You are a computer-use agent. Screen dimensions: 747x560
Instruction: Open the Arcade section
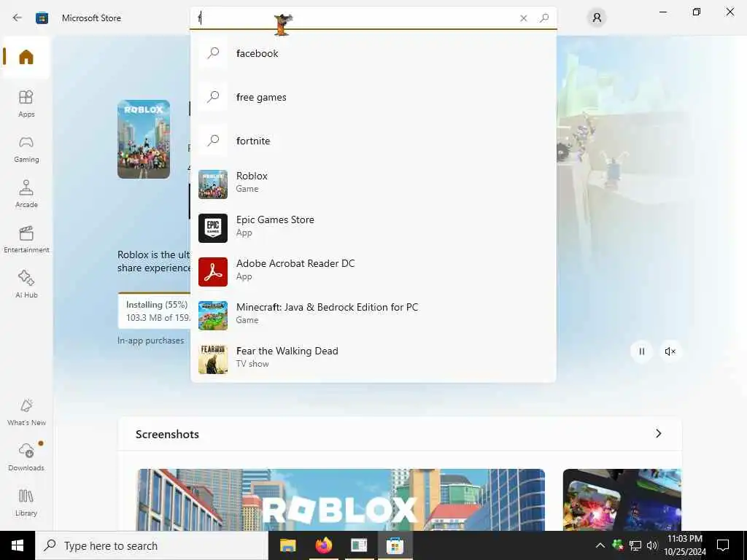click(26, 194)
